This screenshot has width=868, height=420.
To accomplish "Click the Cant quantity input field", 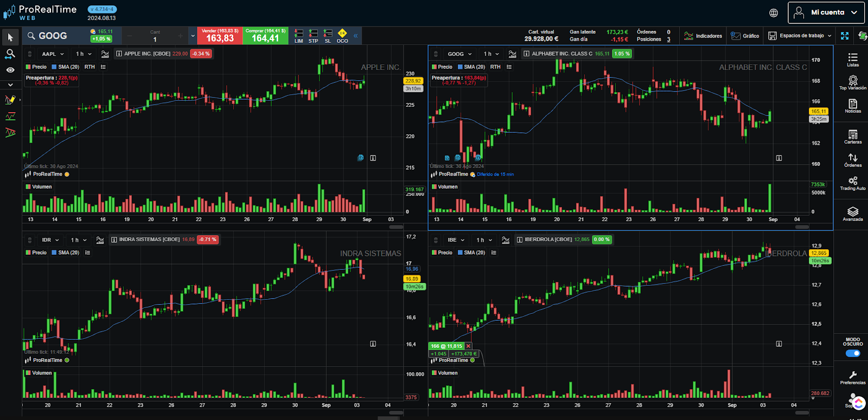I will (155, 36).
